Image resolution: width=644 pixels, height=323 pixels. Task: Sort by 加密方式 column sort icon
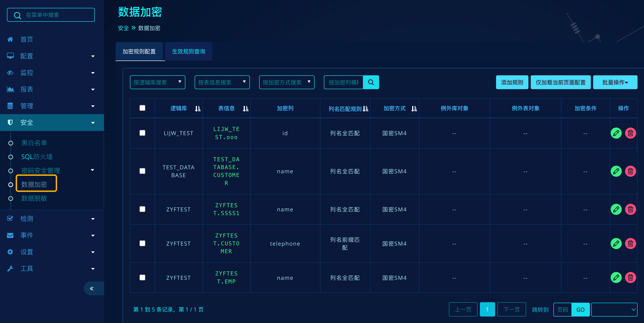pyautogui.click(x=414, y=108)
